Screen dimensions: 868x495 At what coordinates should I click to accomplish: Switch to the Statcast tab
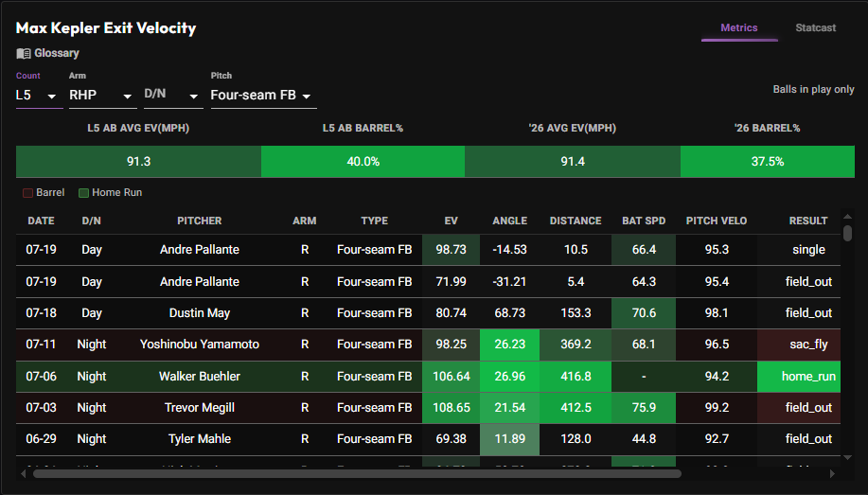(815, 27)
